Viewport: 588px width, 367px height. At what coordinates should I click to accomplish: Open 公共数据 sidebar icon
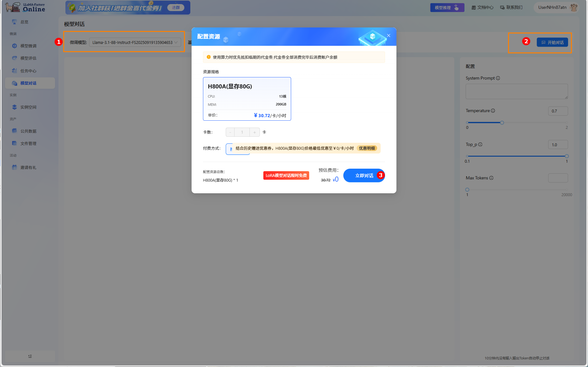14,131
